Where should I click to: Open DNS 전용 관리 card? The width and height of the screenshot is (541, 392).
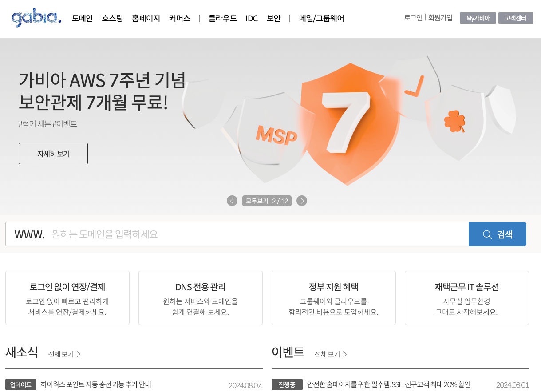pyautogui.click(x=201, y=298)
